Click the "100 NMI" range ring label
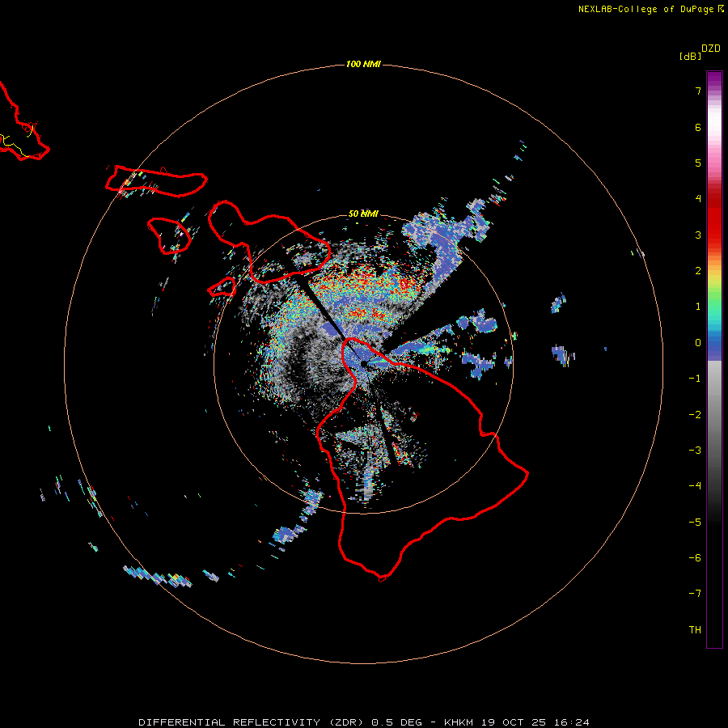This screenshot has width=728, height=728. click(363, 64)
